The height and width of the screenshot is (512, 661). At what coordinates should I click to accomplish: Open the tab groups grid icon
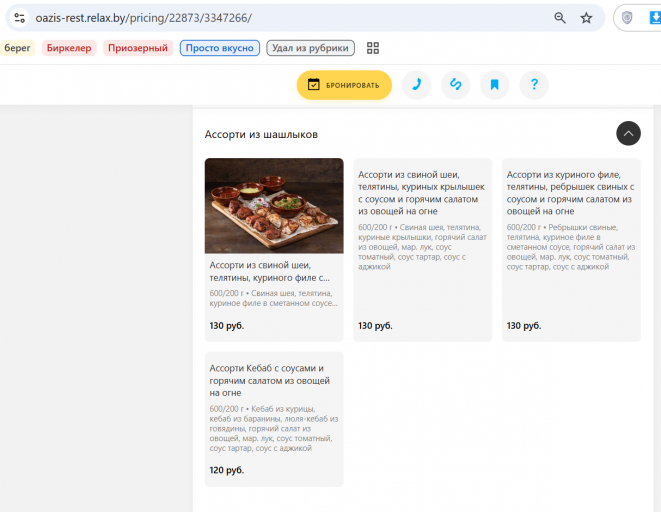pos(373,48)
